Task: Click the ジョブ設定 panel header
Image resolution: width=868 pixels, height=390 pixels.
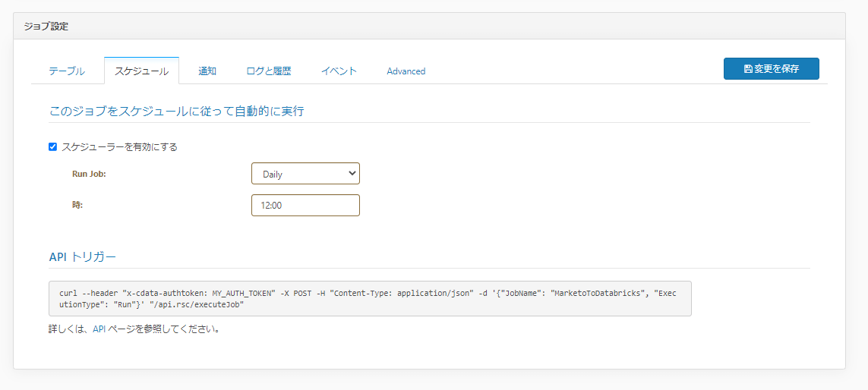Action: pyautogui.click(x=46, y=27)
